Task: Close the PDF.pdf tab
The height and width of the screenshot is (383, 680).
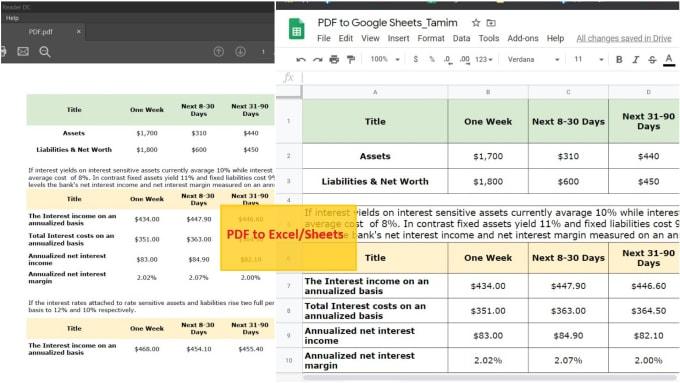Action: [78, 31]
